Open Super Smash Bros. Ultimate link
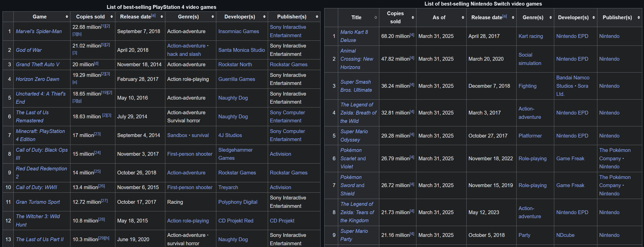 (x=356, y=86)
